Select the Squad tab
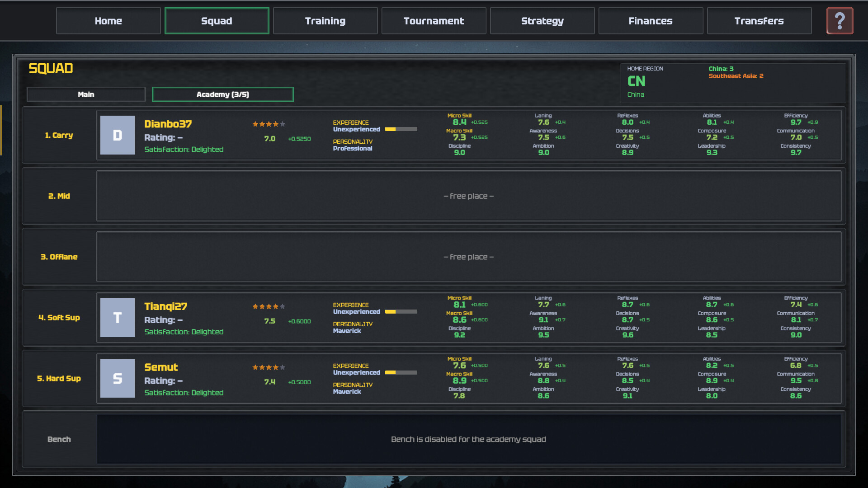868x488 pixels. tap(217, 21)
